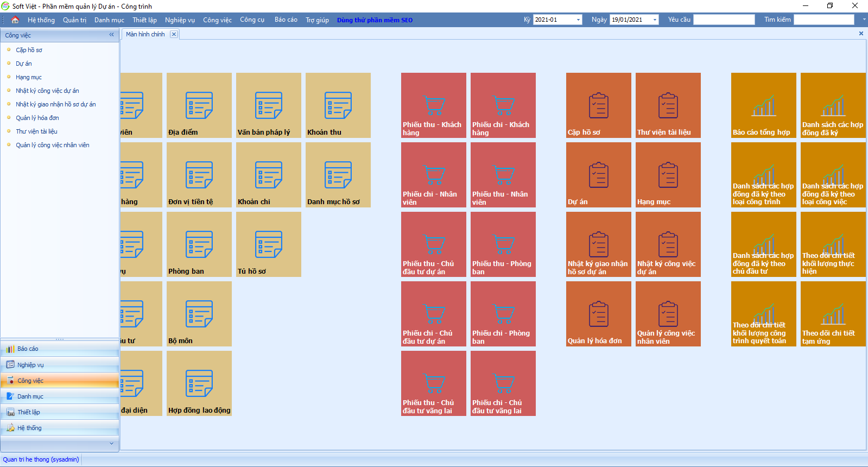This screenshot has width=868, height=467.
Task: Open the Danh mục hồ sơ tile
Action: tap(338, 175)
